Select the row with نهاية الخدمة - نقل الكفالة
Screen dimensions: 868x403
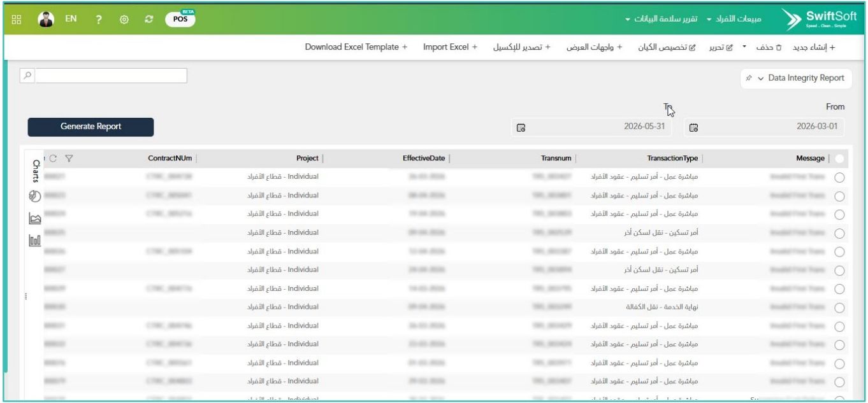tap(839, 308)
